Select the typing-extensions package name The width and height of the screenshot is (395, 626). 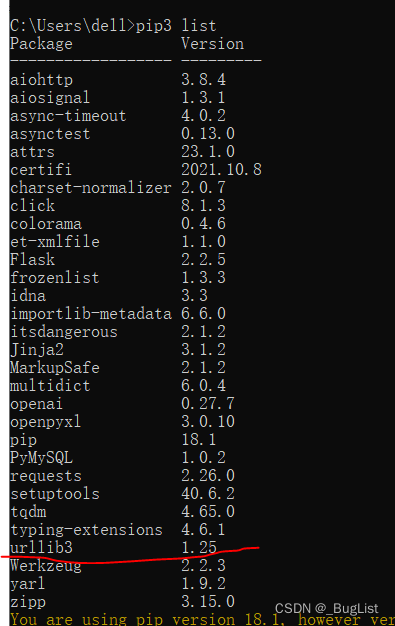(87, 530)
